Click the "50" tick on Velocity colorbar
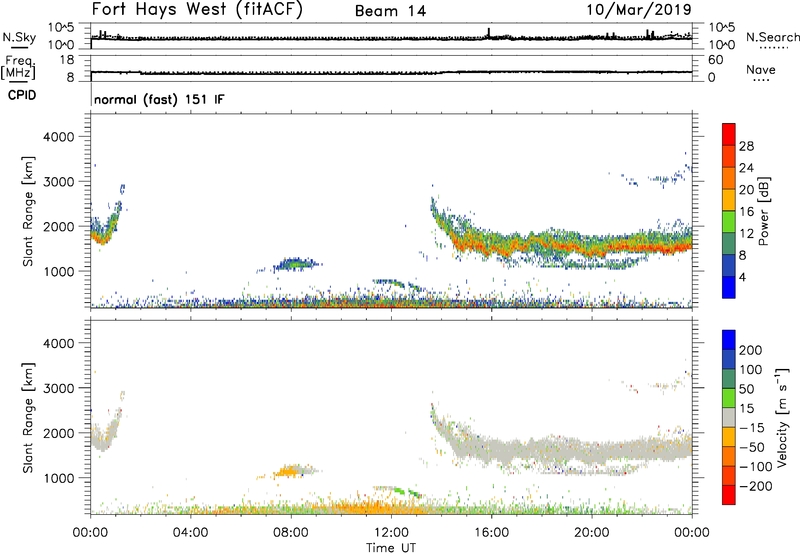The height and width of the screenshot is (554, 800). coord(747,389)
